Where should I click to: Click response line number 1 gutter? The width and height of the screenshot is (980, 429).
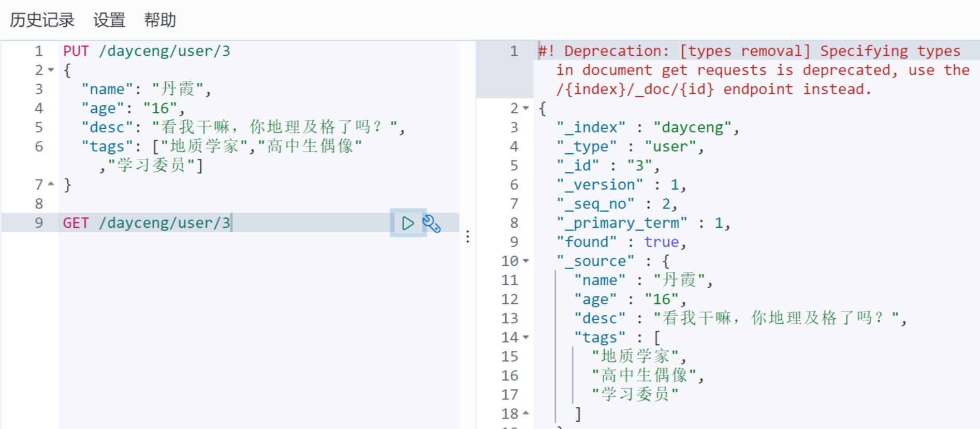click(x=514, y=51)
